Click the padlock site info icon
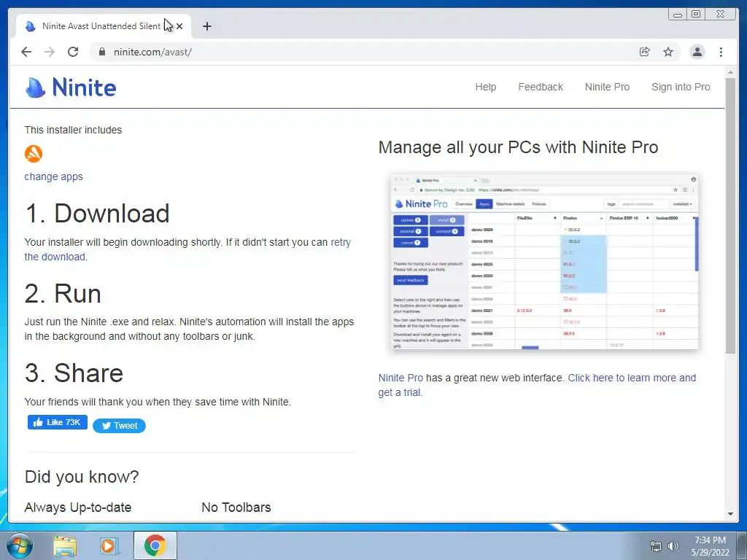The image size is (747, 560). pyautogui.click(x=101, y=52)
